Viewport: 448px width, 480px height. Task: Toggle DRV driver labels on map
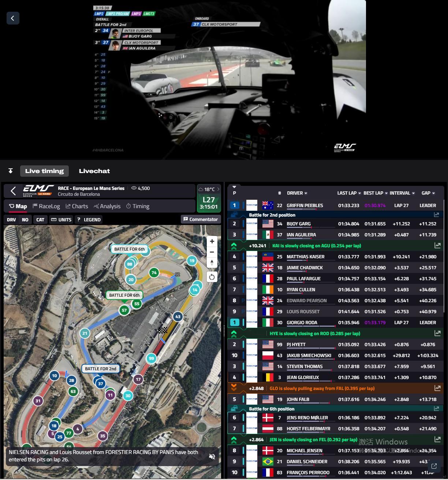(x=11, y=220)
